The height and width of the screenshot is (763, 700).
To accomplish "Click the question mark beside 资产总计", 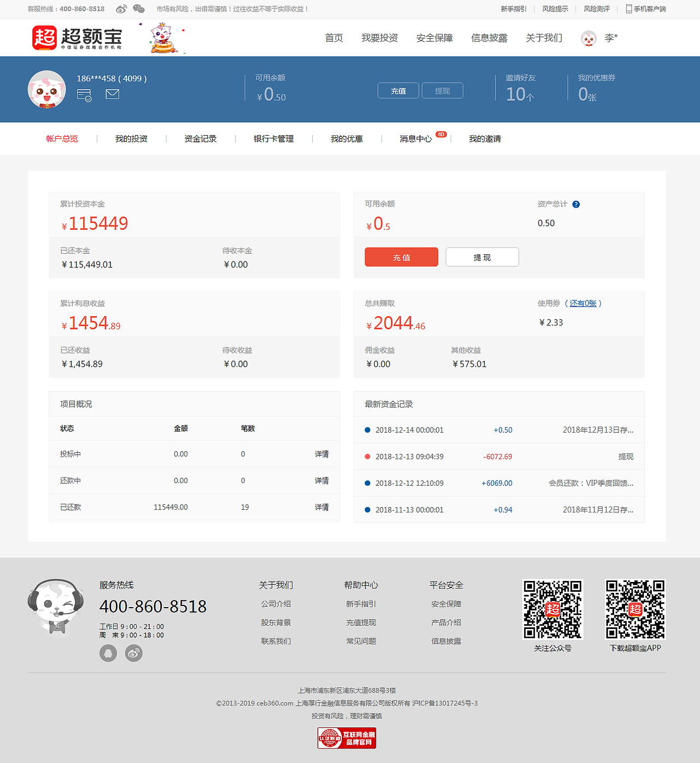I will [x=576, y=205].
